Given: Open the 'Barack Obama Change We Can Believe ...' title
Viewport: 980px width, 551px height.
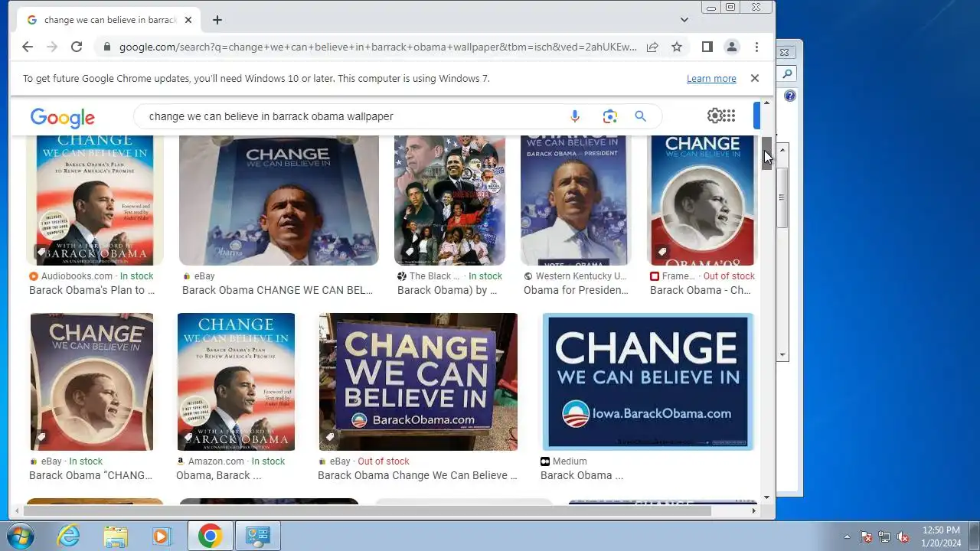Looking at the screenshot, I should click(417, 475).
